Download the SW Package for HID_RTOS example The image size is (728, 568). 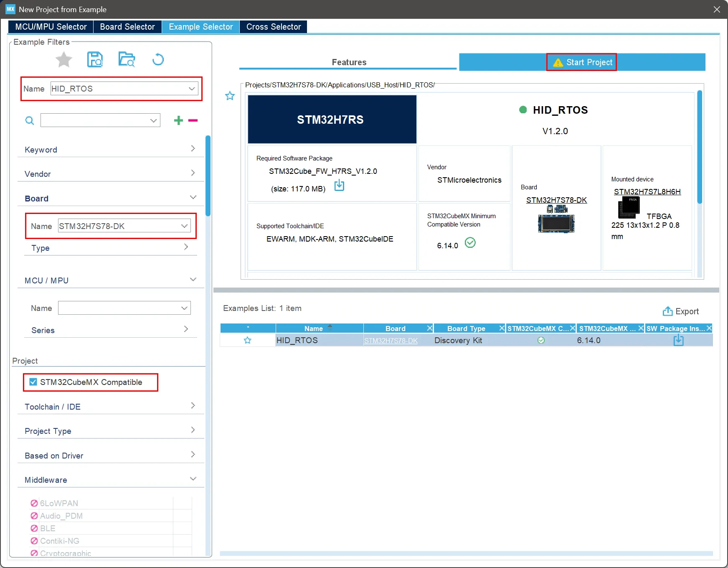click(678, 340)
